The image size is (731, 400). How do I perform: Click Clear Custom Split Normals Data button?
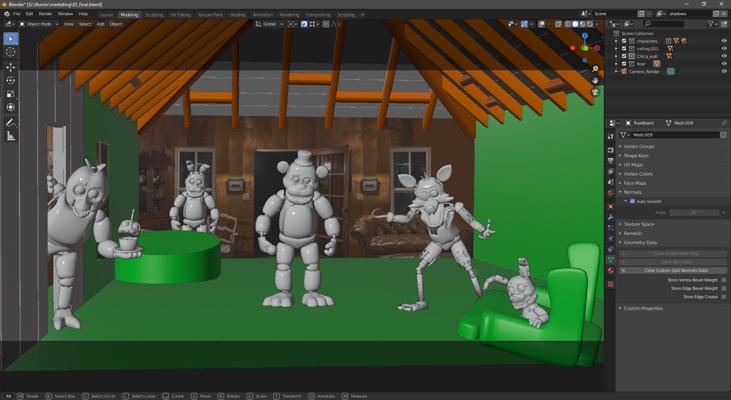point(675,270)
